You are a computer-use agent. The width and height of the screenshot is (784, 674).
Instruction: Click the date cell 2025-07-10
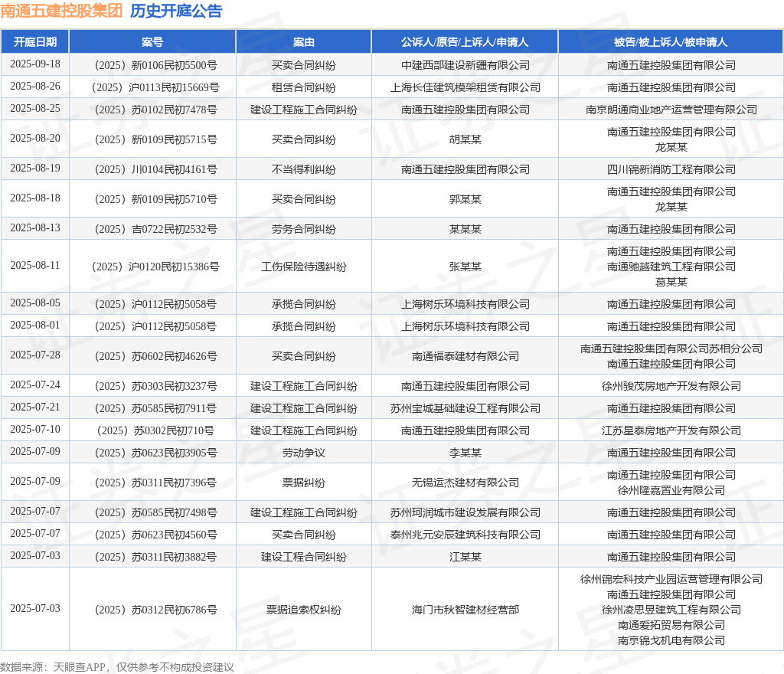[35, 430]
